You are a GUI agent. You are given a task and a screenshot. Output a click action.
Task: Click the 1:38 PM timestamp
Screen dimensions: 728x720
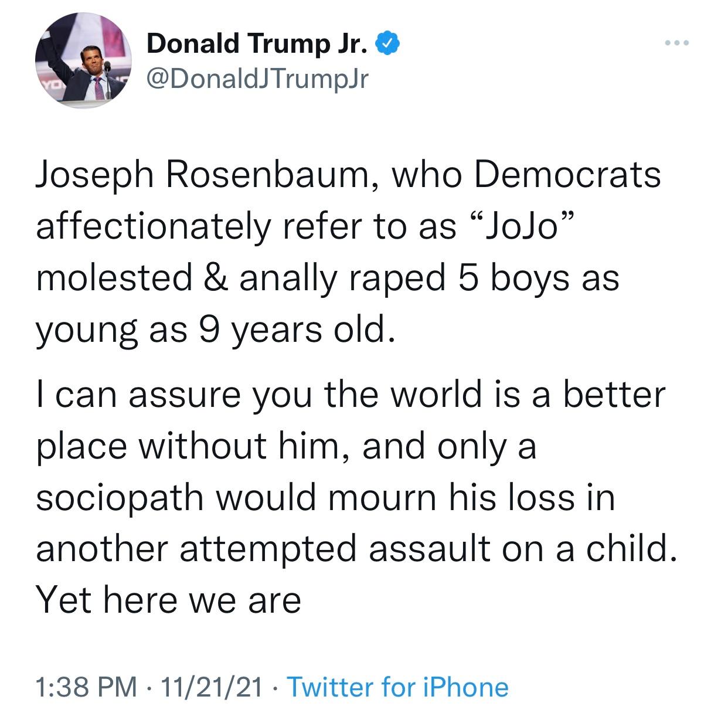click(x=85, y=687)
